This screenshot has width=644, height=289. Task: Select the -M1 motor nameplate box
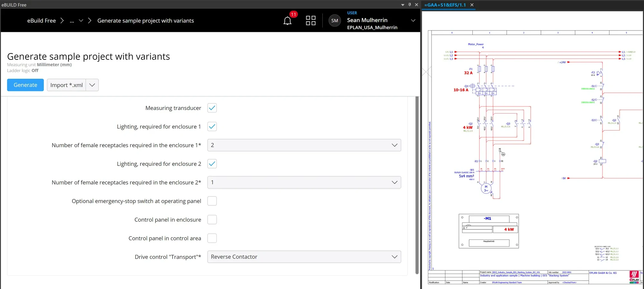pyautogui.click(x=489, y=231)
